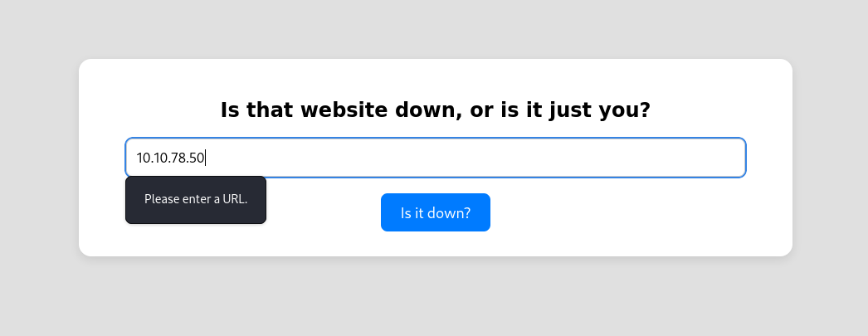Viewport: 868px width, 336px height.
Task: Click the "Is it down?" button
Action: click(435, 212)
